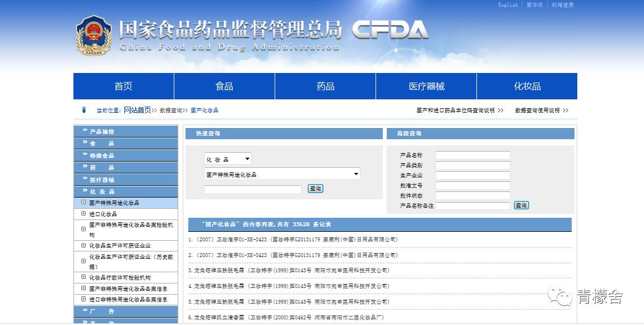Viewport: 644px width, 325px height.
Task: Click 查询 in the advanced search panel
Action: (521, 205)
